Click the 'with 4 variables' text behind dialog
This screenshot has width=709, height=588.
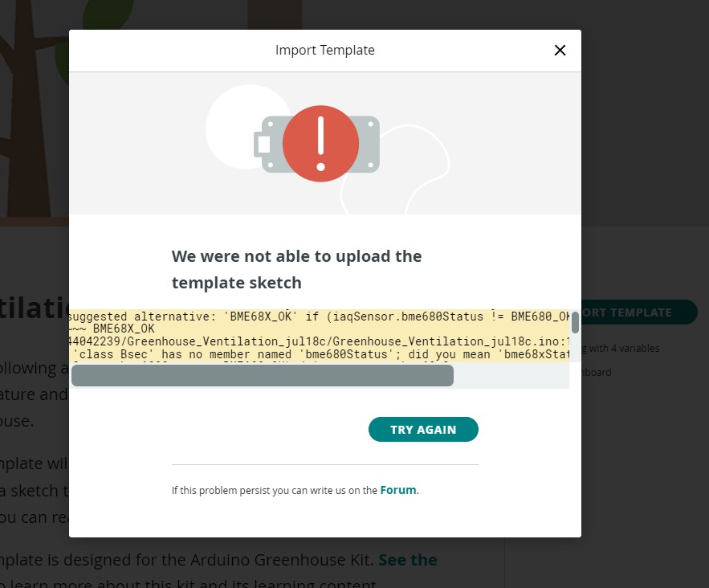pyautogui.click(x=624, y=349)
